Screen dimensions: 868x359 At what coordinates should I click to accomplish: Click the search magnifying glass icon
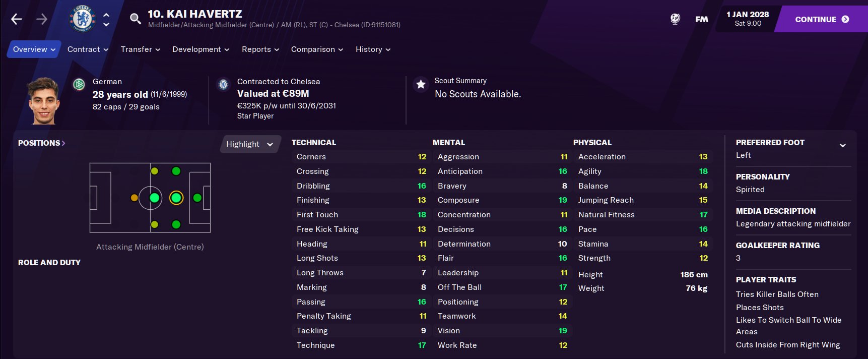pyautogui.click(x=135, y=19)
